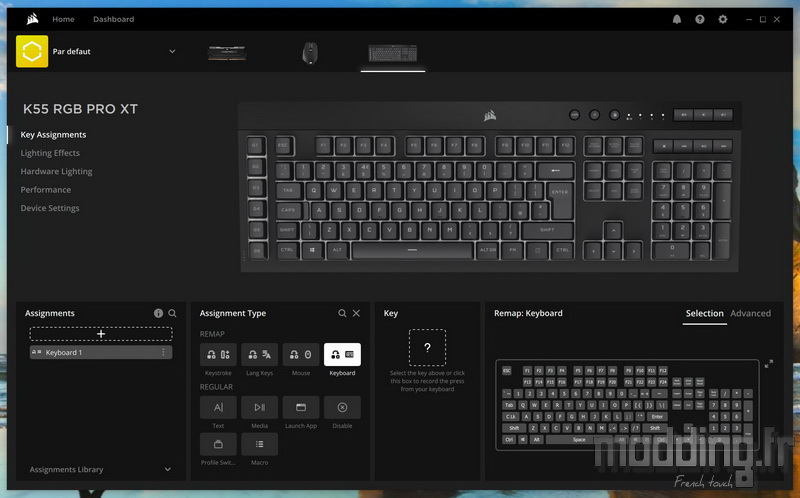Choose Macro assignment type
The image size is (800, 498).
point(259,444)
